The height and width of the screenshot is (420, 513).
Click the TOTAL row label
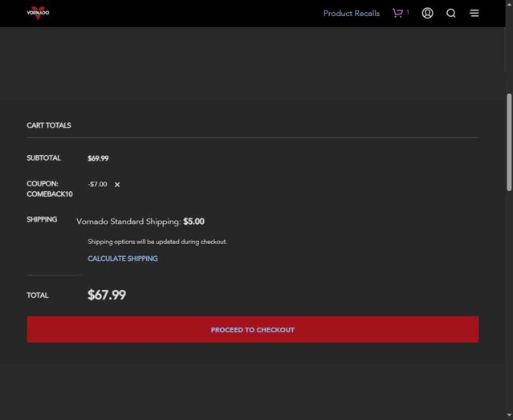click(38, 296)
